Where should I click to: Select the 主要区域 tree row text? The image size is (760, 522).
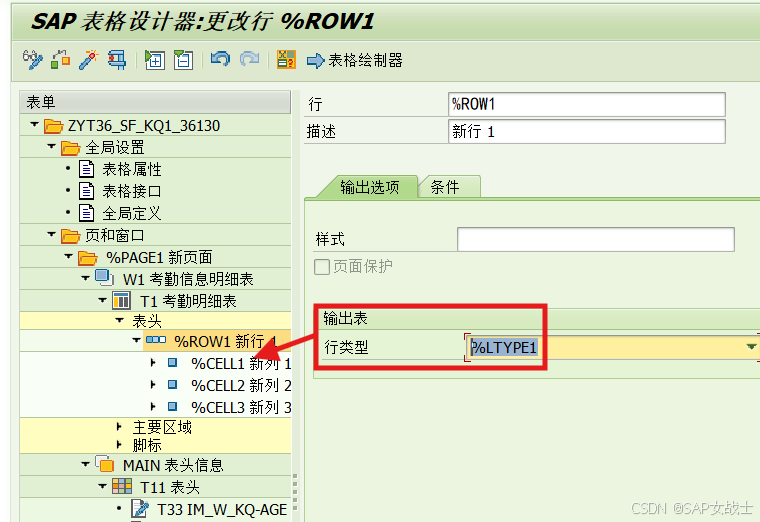[x=162, y=427]
